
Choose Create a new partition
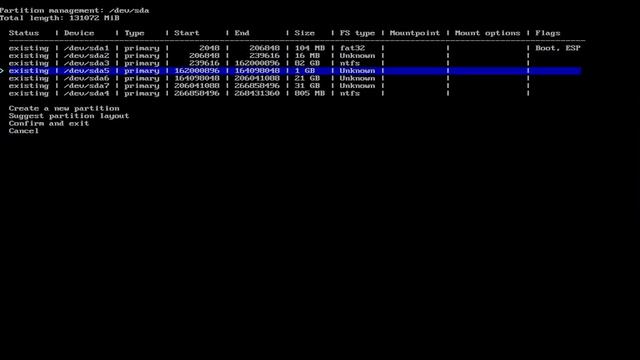64,109
